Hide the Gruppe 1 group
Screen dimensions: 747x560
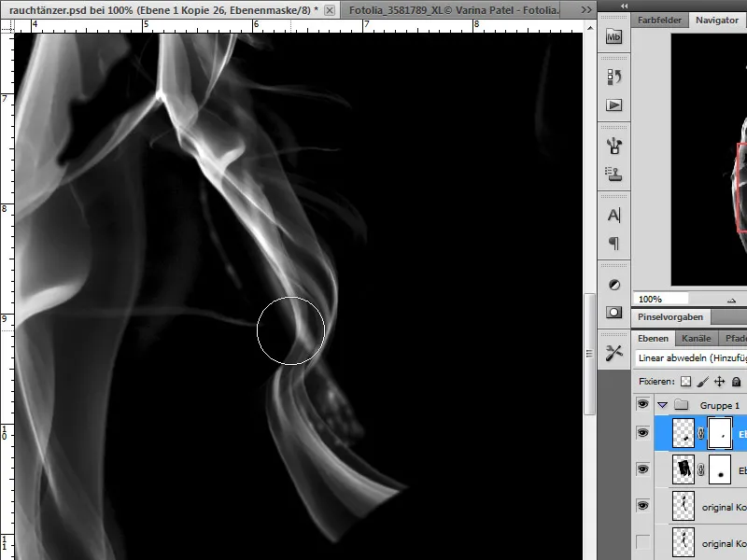click(x=641, y=403)
